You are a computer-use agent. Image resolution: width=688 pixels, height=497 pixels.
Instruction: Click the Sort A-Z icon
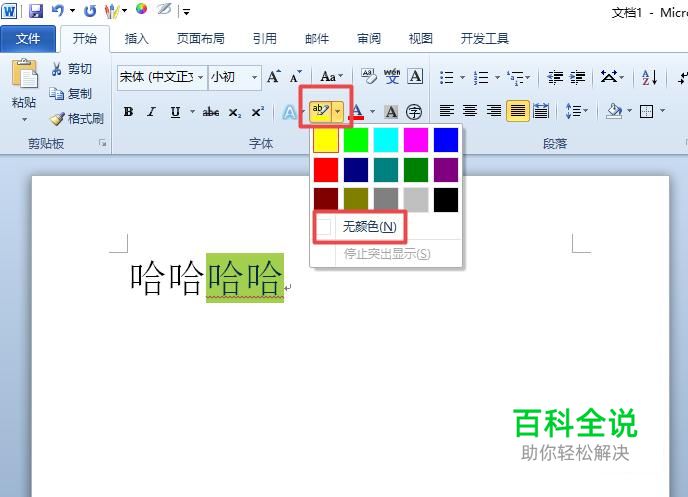coord(649,77)
